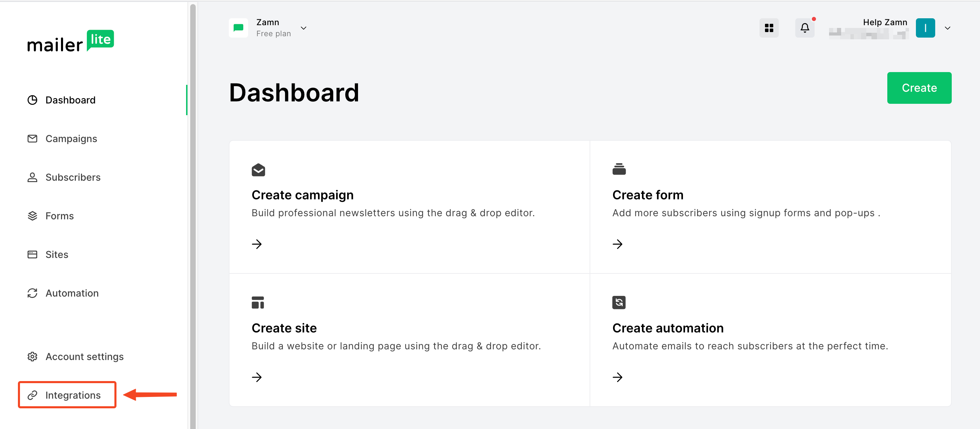The image size is (980, 429).
Task: Expand the user profile menu chevron
Action: click(948, 28)
